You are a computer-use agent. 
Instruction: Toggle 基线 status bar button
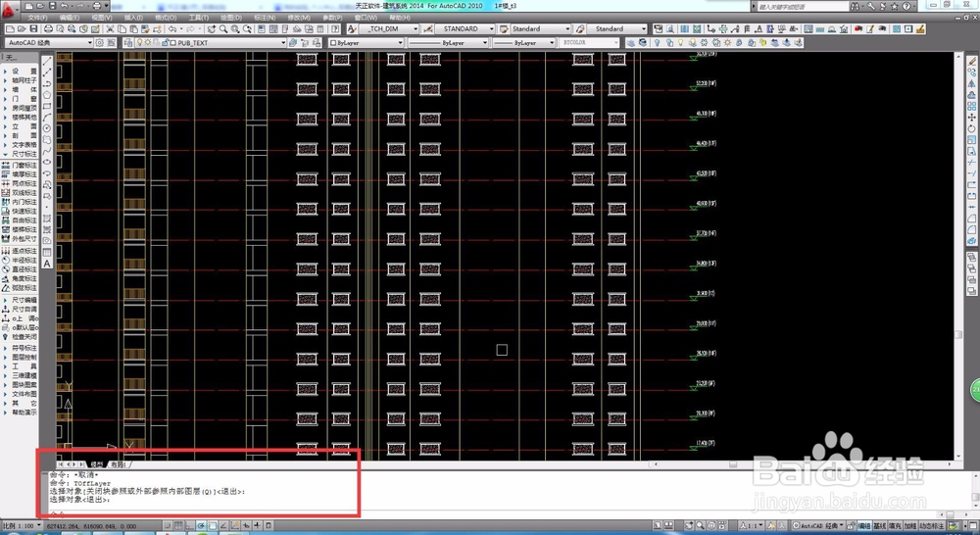(880, 525)
